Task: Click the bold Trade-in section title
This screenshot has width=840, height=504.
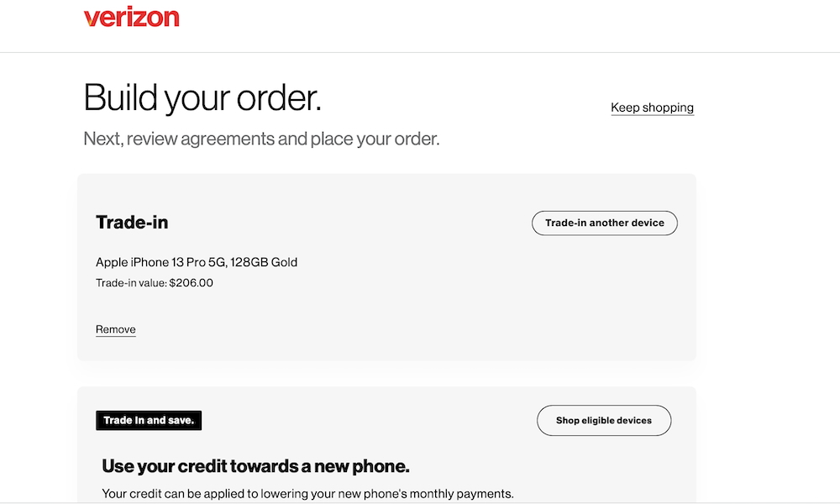Action: [132, 223]
